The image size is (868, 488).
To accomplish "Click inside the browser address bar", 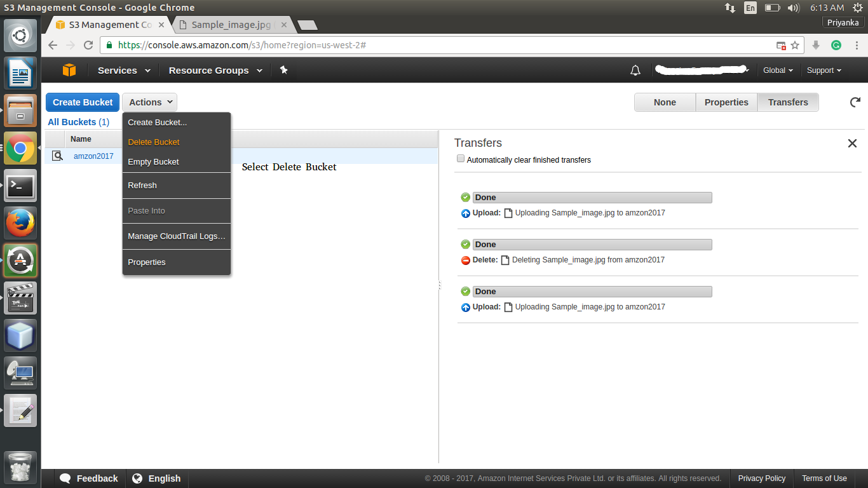I will tap(381, 45).
